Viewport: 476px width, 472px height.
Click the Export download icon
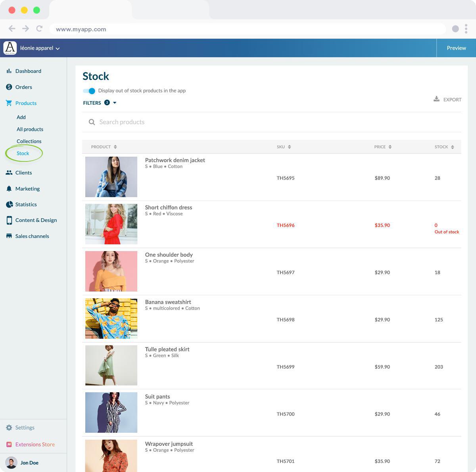point(436,99)
